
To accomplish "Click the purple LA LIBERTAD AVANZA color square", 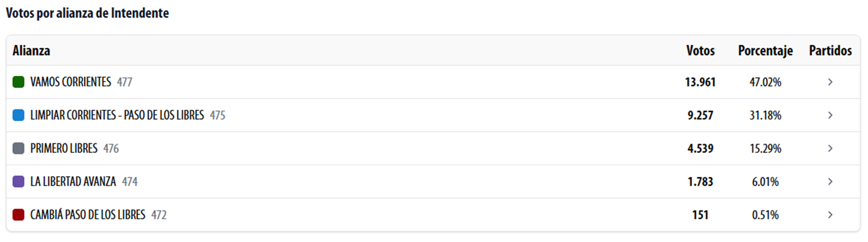I will [19, 181].
